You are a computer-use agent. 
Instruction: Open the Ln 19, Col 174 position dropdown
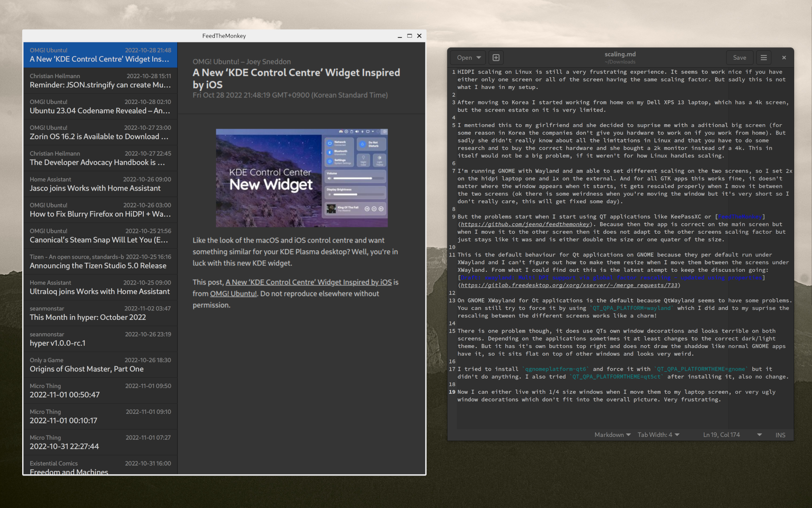coord(732,435)
